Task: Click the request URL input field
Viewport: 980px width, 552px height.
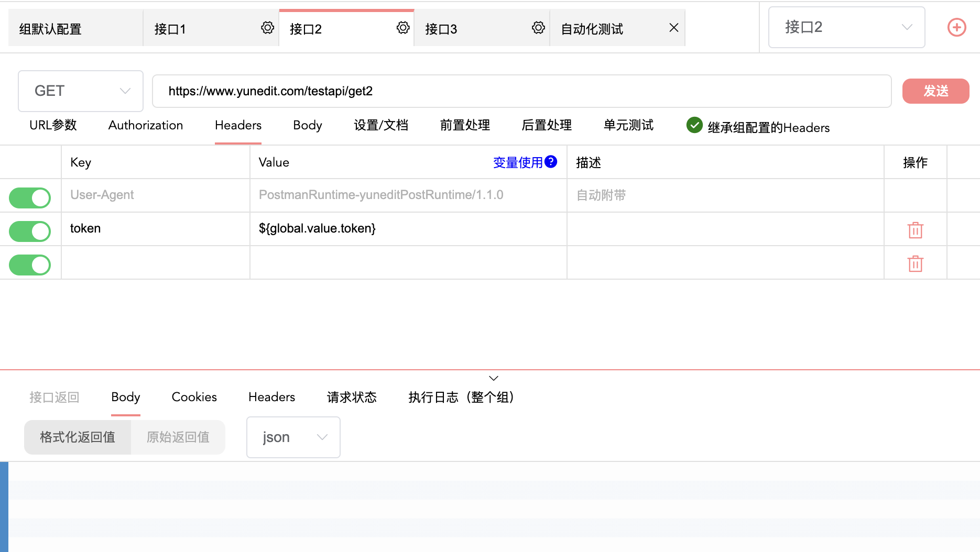Action: pyautogui.click(x=521, y=91)
